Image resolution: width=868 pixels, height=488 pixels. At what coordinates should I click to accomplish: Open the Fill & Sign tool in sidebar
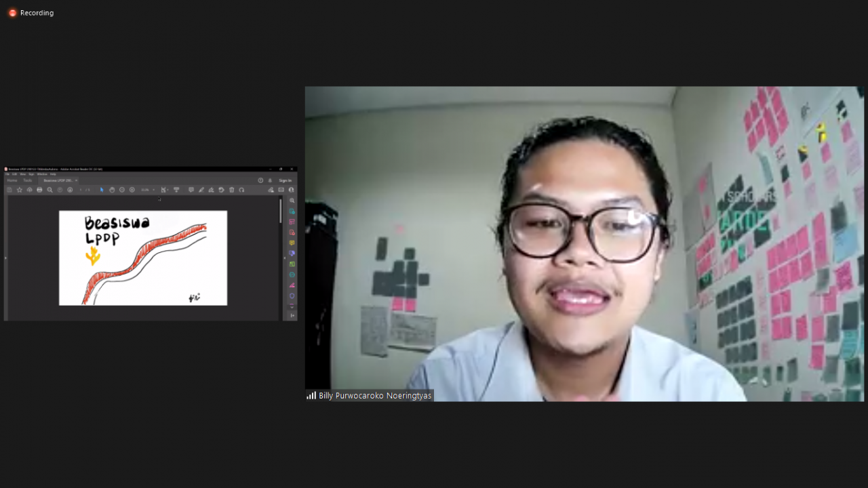pos(292,285)
